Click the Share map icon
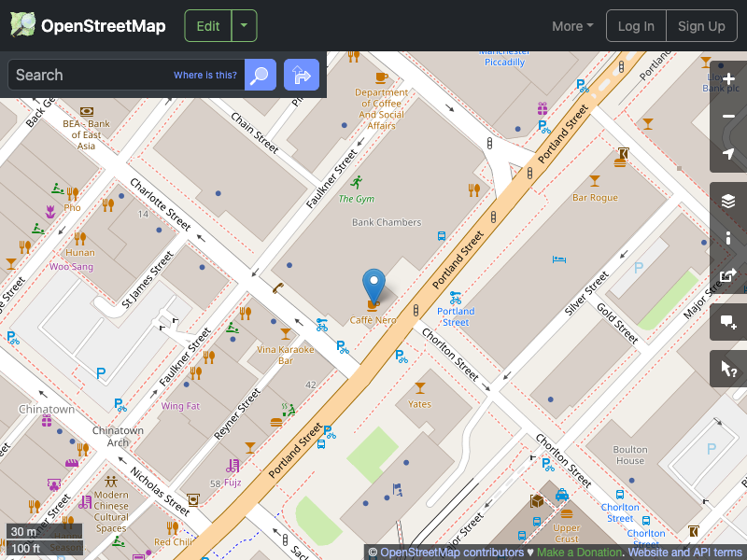Viewport: 747px width, 560px height. tap(728, 276)
